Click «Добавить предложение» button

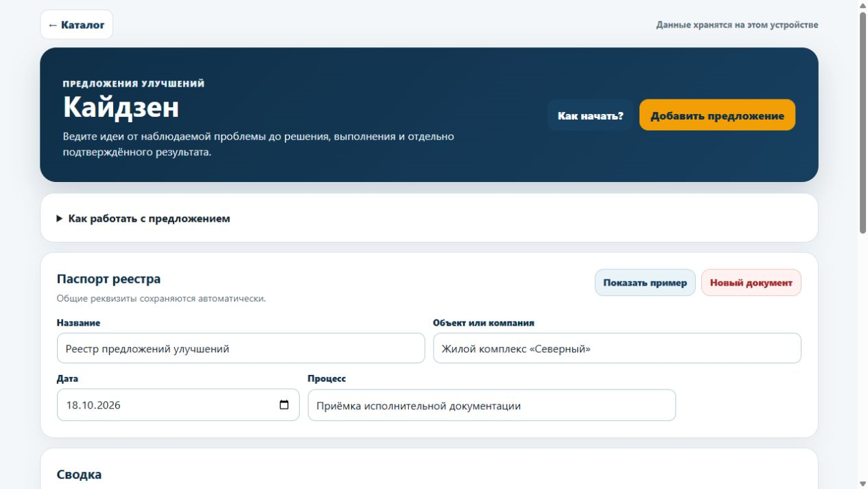(x=717, y=115)
